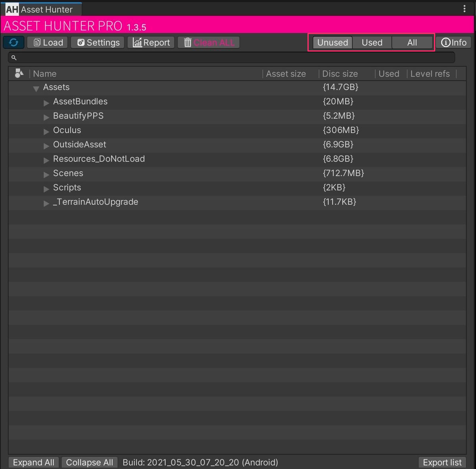The width and height of the screenshot is (476, 469).
Task: Select the _TerrainAutoUpgrade row name
Action: 96,202
